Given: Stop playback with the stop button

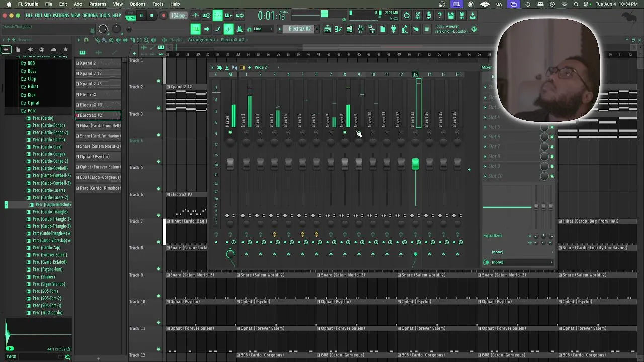Looking at the screenshot, I should point(151,16).
